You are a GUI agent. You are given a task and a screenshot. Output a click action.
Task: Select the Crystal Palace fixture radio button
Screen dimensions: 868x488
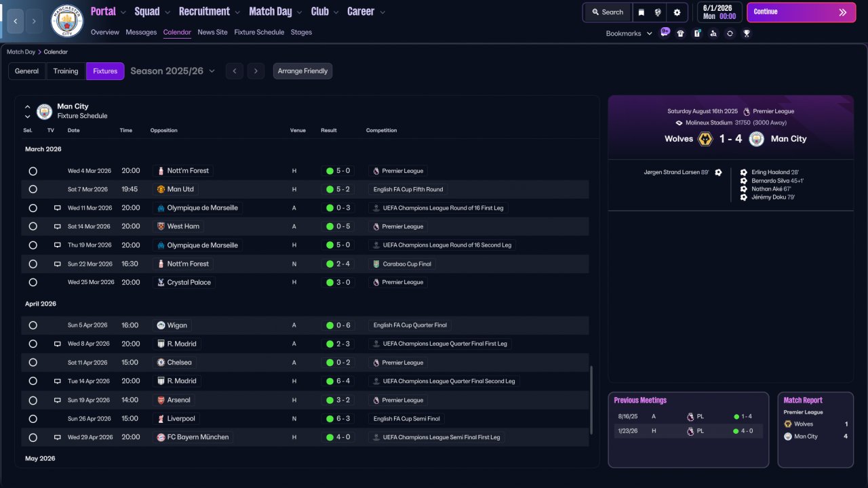[x=33, y=282]
